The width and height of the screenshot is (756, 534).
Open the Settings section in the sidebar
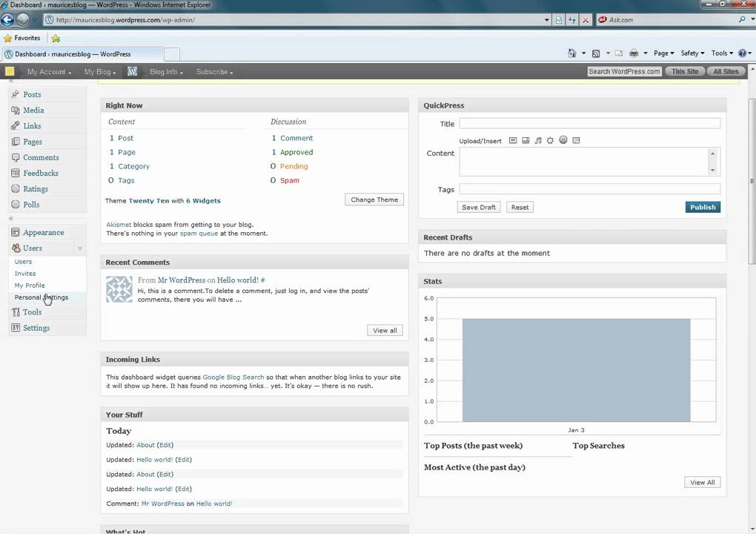tap(36, 328)
